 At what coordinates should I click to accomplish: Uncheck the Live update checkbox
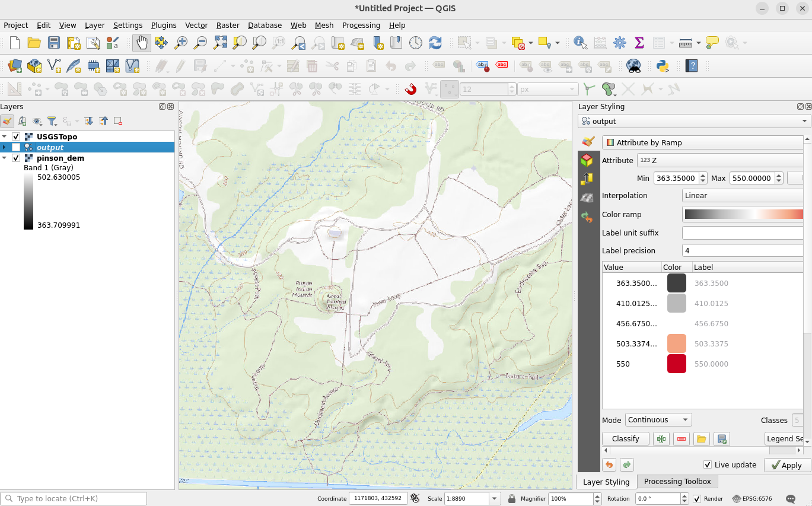tap(707, 465)
